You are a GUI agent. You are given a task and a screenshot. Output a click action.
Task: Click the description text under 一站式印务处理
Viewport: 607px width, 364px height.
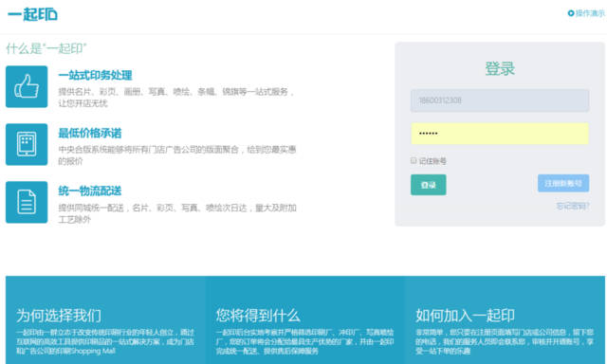click(x=176, y=98)
